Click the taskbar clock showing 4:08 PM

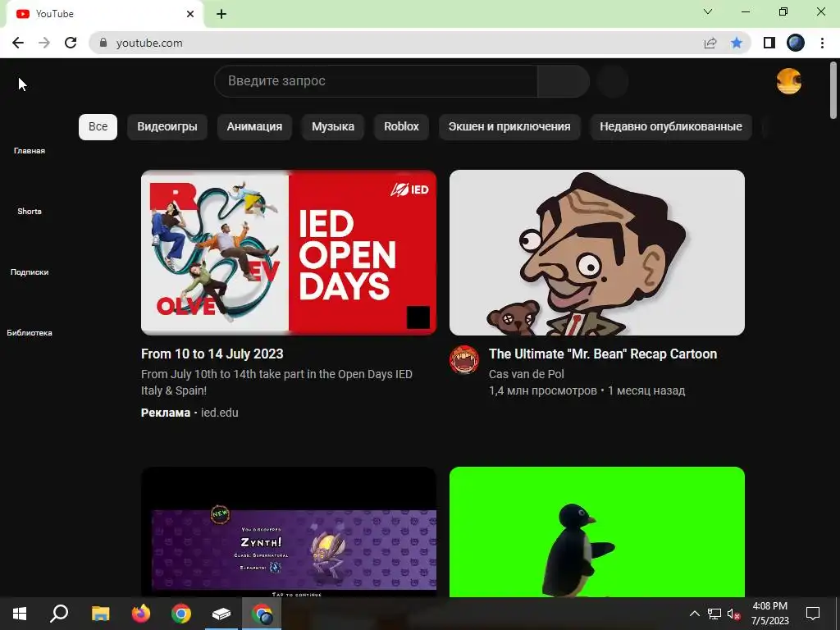pyautogui.click(x=769, y=614)
